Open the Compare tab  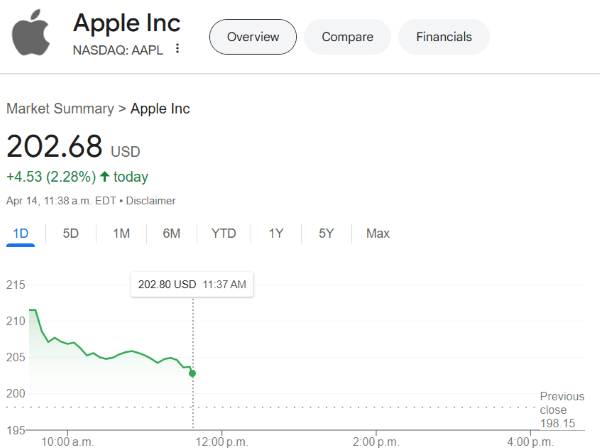click(347, 37)
